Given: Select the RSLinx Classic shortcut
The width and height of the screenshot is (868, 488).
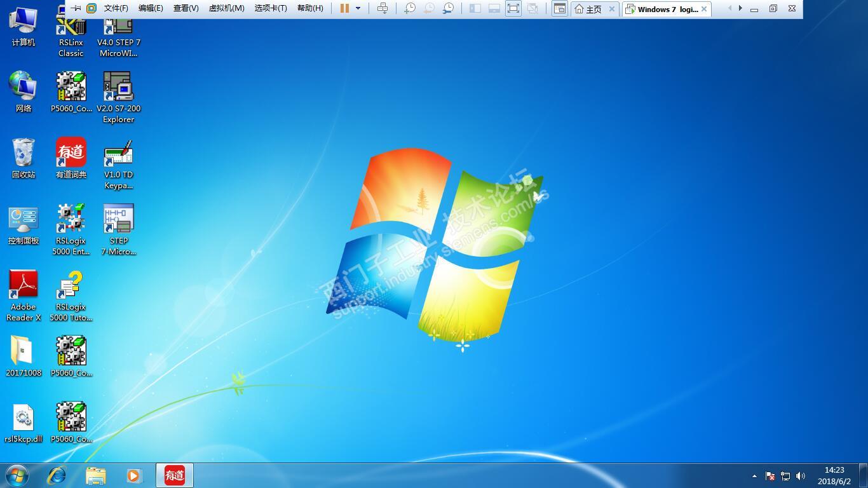Looking at the screenshot, I should pyautogui.click(x=71, y=35).
